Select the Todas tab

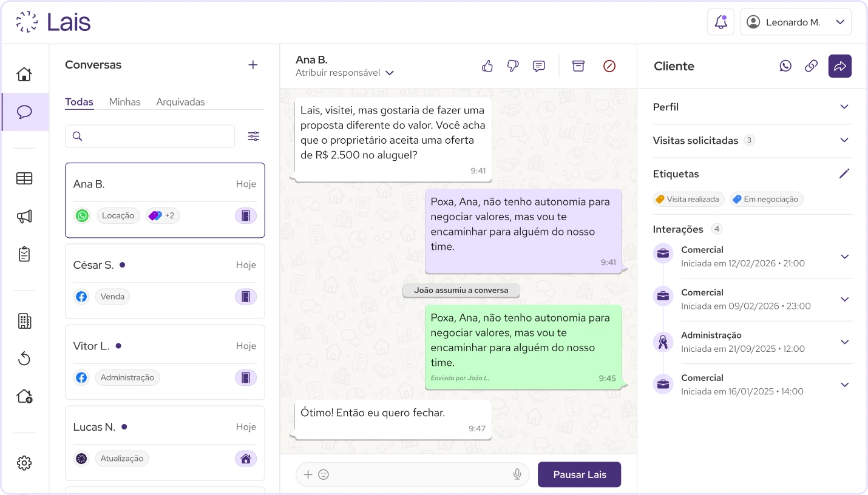[80, 102]
